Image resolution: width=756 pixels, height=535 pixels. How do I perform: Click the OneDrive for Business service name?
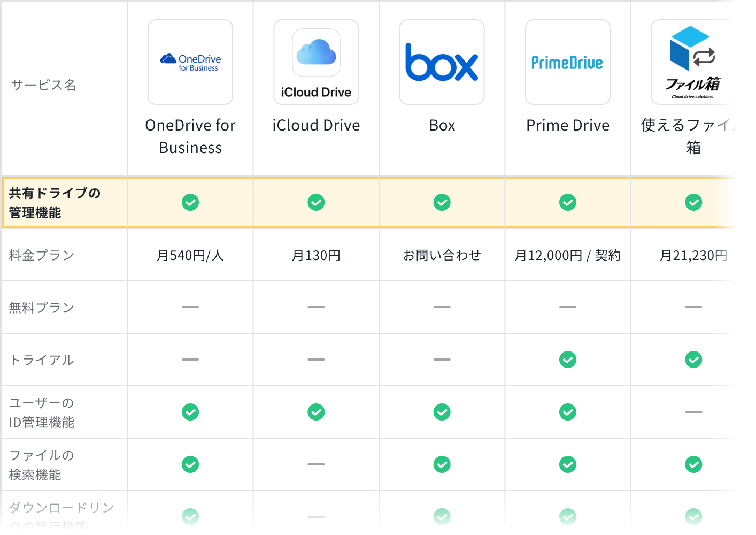tap(190, 136)
